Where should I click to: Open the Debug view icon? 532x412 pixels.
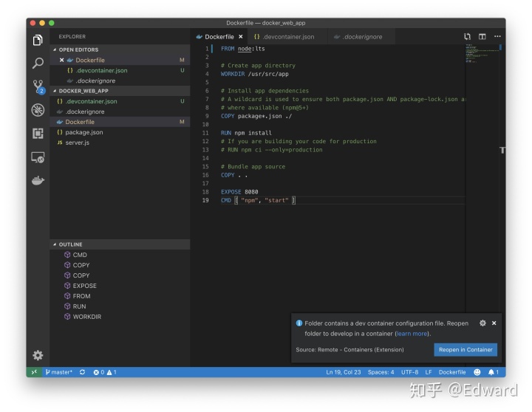(38, 110)
